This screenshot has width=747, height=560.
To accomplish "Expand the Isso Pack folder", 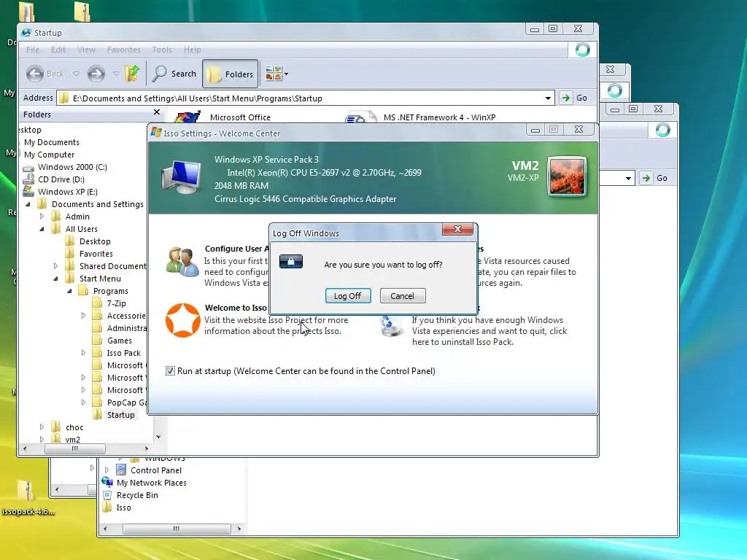I will click(x=83, y=353).
